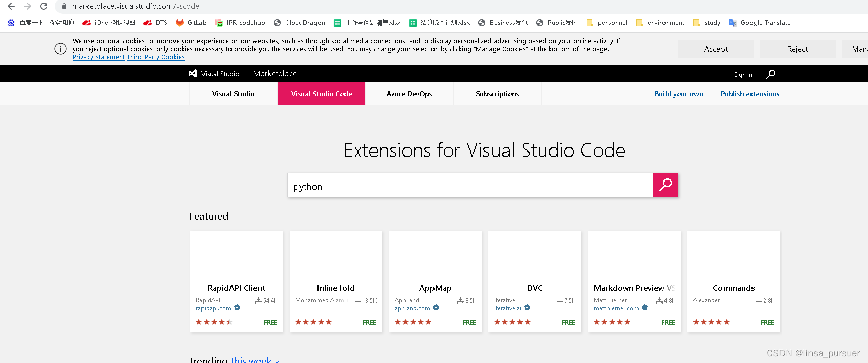Reload the page with refresh icon
This screenshot has width=868, height=363.
coord(44,6)
